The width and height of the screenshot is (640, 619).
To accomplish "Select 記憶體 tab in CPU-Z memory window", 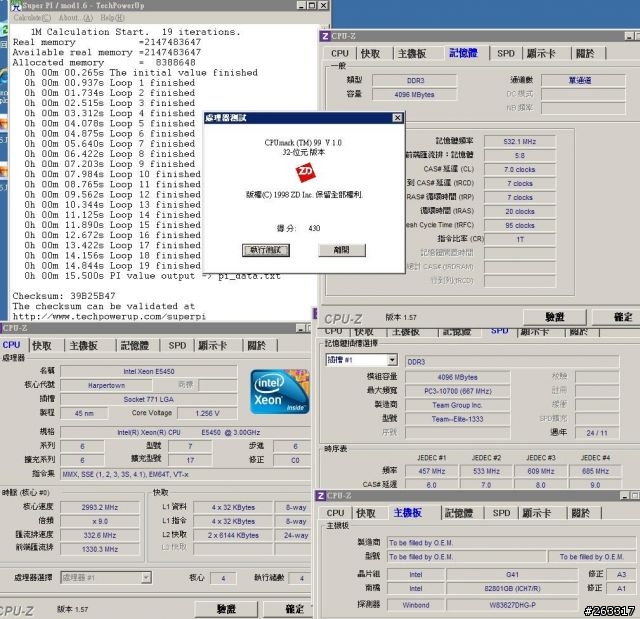I will (x=463, y=53).
